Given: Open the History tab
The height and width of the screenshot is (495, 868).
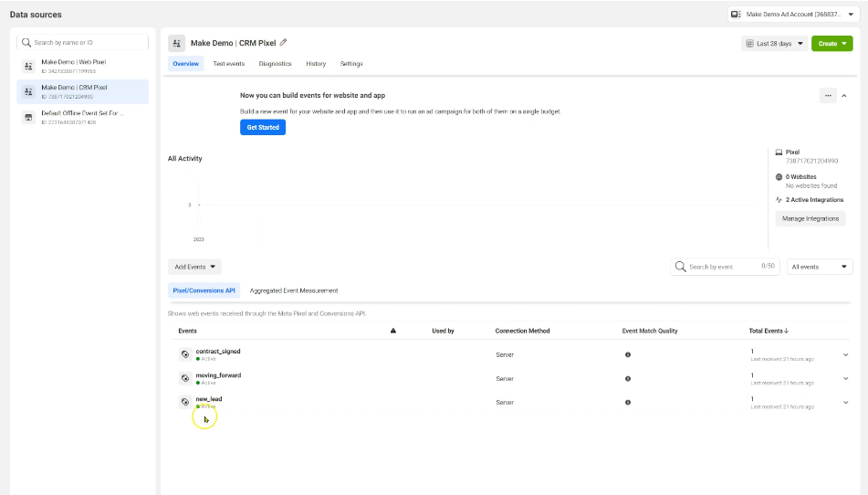Looking at the screenshot, I should coord(316,64).
